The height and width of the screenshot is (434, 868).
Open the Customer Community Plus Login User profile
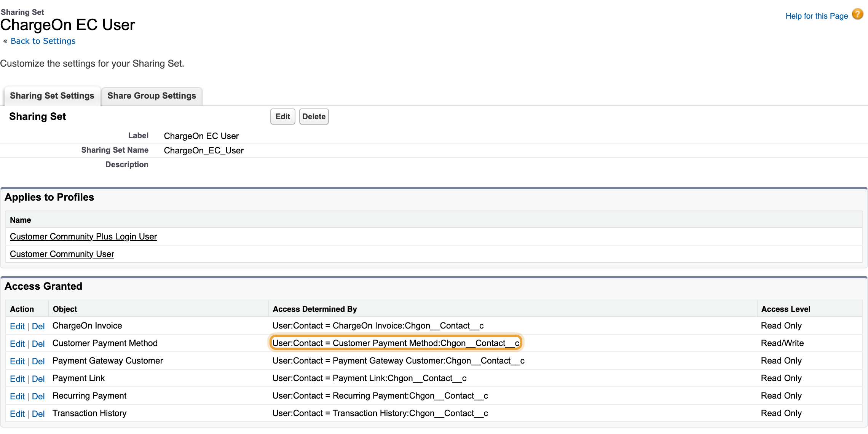83,237
